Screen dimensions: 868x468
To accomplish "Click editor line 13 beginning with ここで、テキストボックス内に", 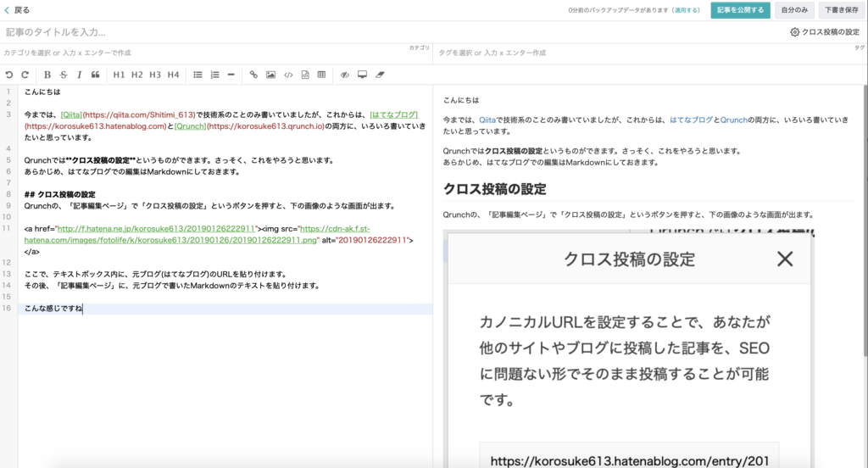I will point(156,274).
